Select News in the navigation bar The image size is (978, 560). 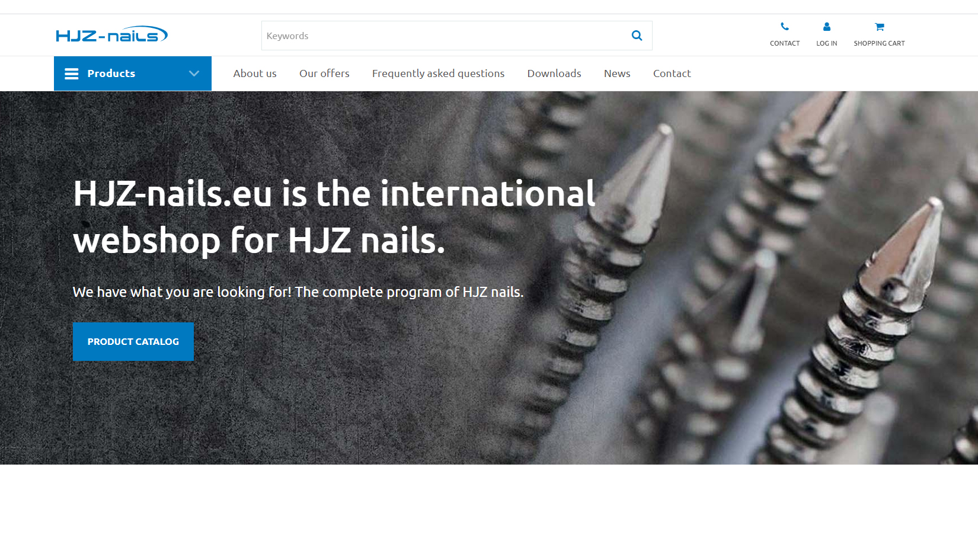pos(616,73)
